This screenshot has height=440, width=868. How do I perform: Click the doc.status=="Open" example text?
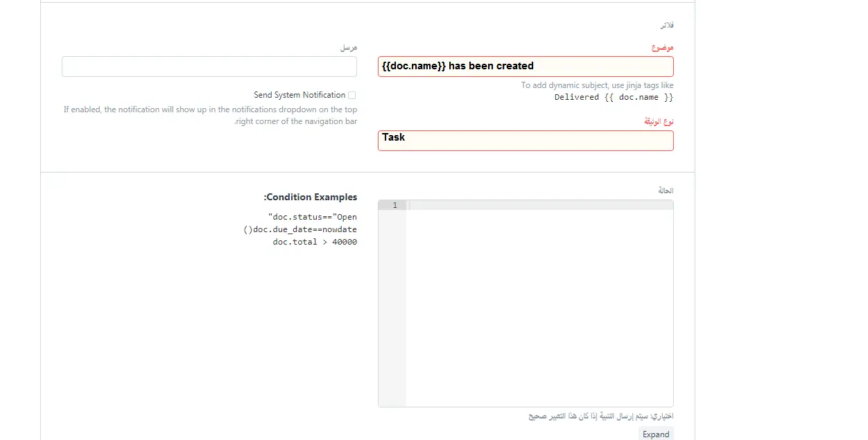(312, 217)
